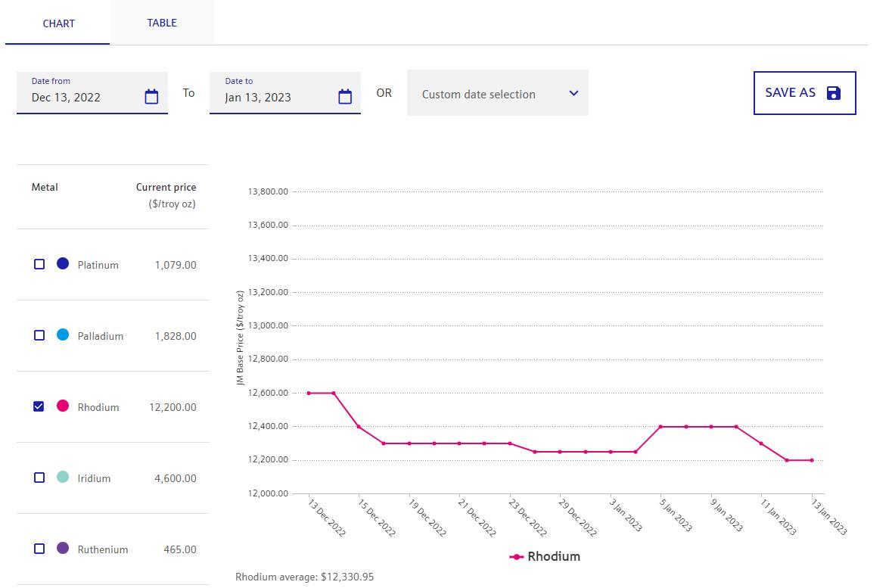The width and height of the screenshot is (889, 588).
Task: Click the floppy disk save icon
Action: coord(834,93)
